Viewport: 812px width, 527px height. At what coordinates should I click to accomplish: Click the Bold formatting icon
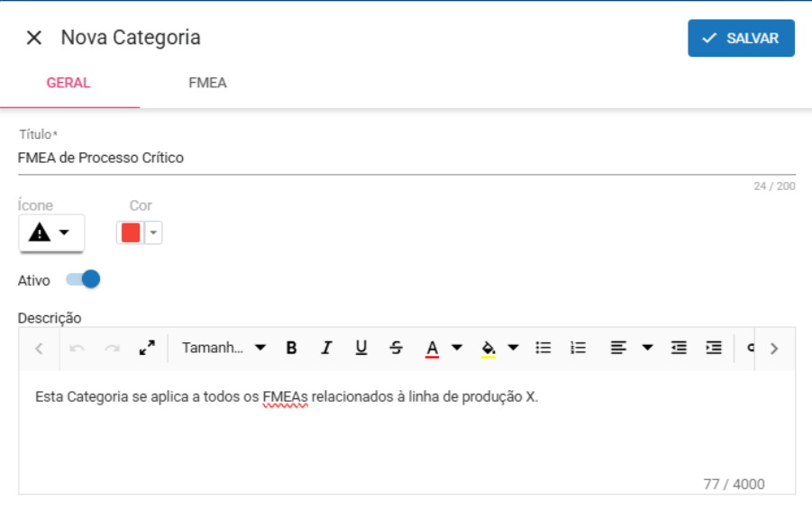click(x=291, y=348)
